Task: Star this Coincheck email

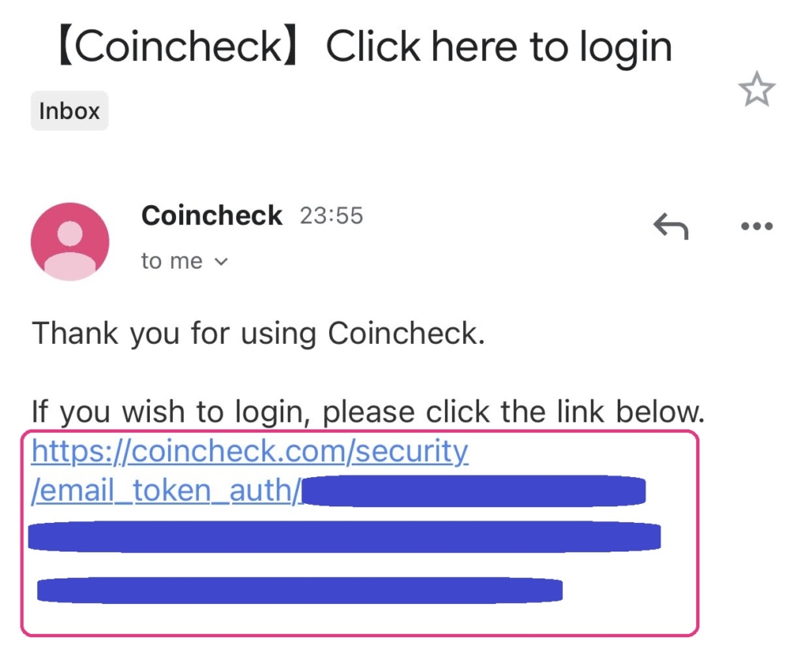Action: tap(756, 90)
